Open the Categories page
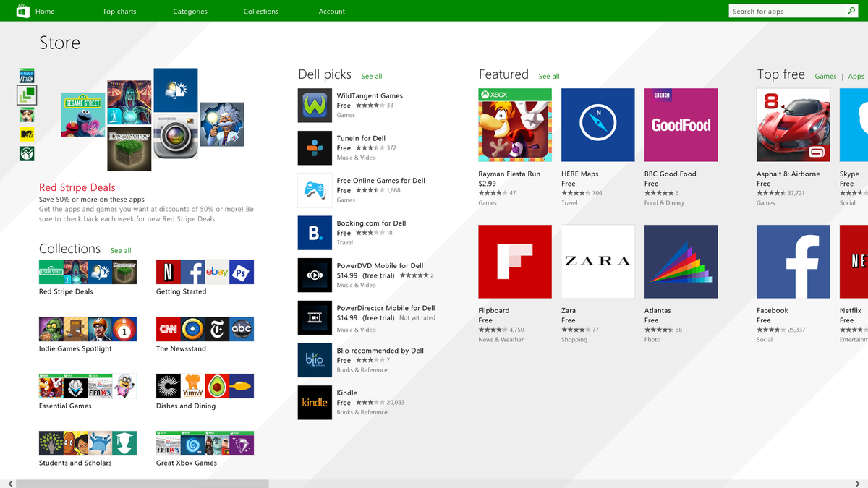Image resolution: width=868 pixels, height=488 pixels. click(190, 11)
